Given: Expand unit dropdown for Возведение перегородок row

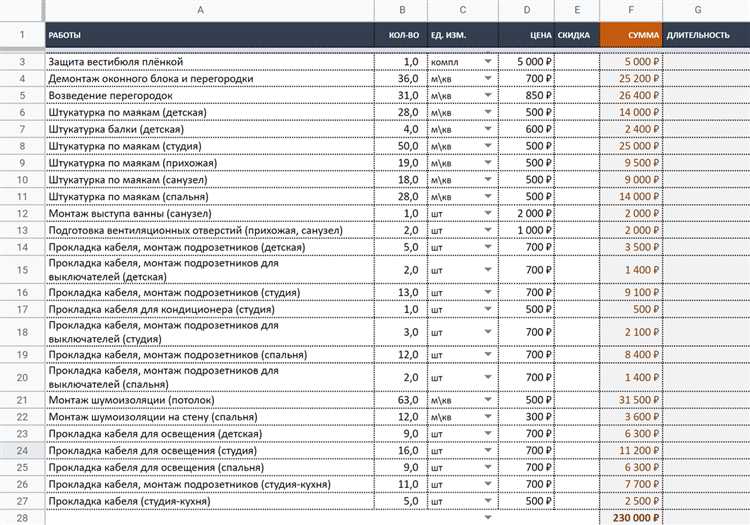Looking at the screenshot, I should click(x=488, y=95).
